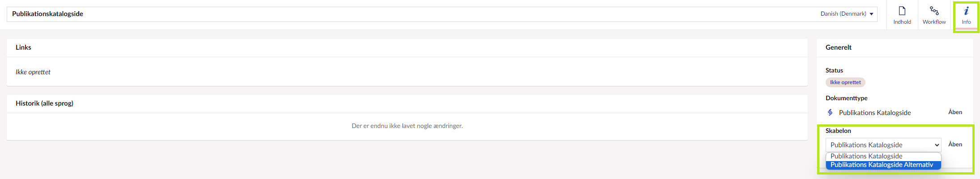980x179 pixels.
Task: Open the Indhold content app tab
Action: (902, 15)
